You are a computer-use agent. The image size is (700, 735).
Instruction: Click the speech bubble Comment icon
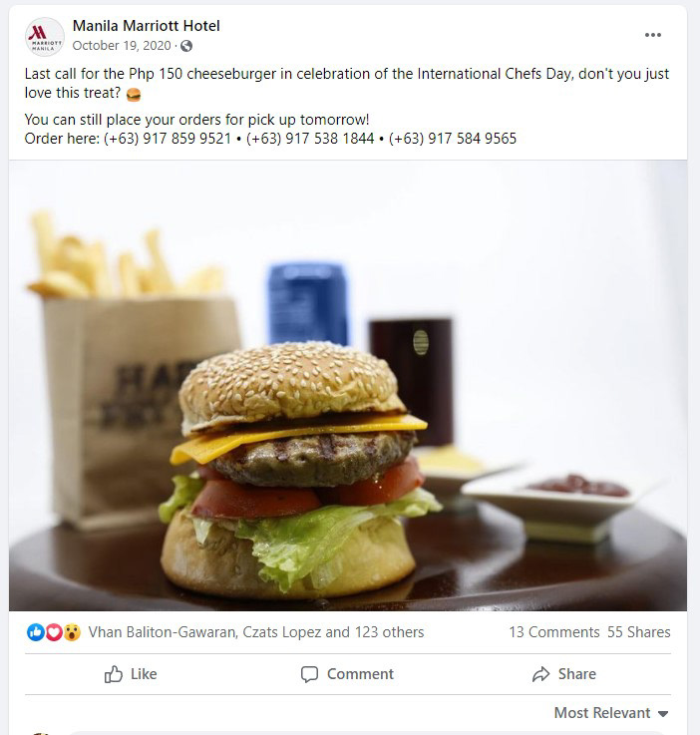309,674
